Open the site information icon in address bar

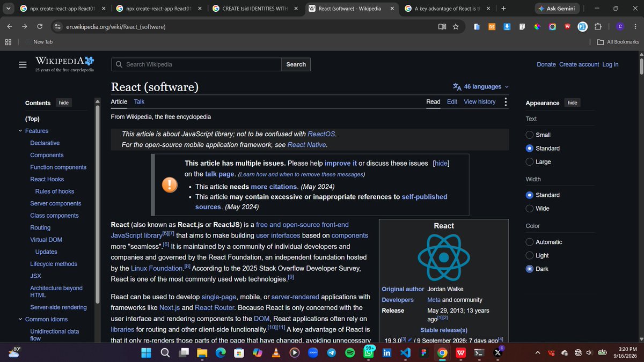(x=58, y=27)
